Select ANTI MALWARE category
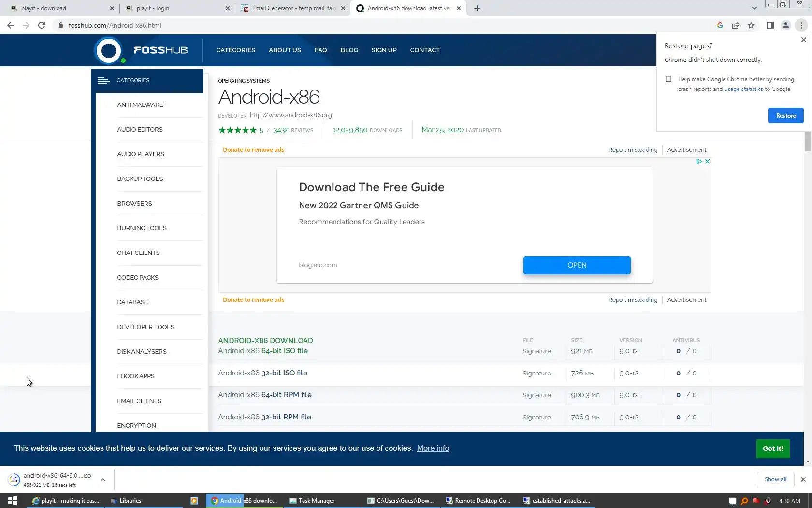This screenshot has width=812, height=508. tap(140, 105)
